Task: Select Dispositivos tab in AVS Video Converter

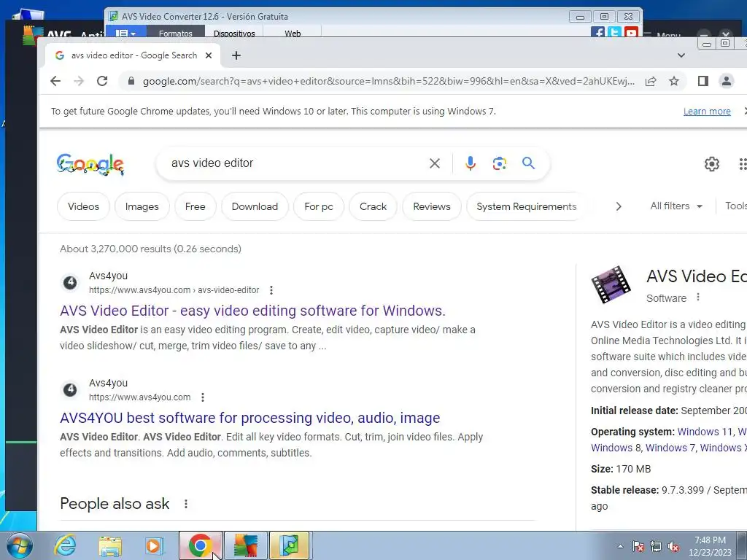Action: [x=234, y=32]
